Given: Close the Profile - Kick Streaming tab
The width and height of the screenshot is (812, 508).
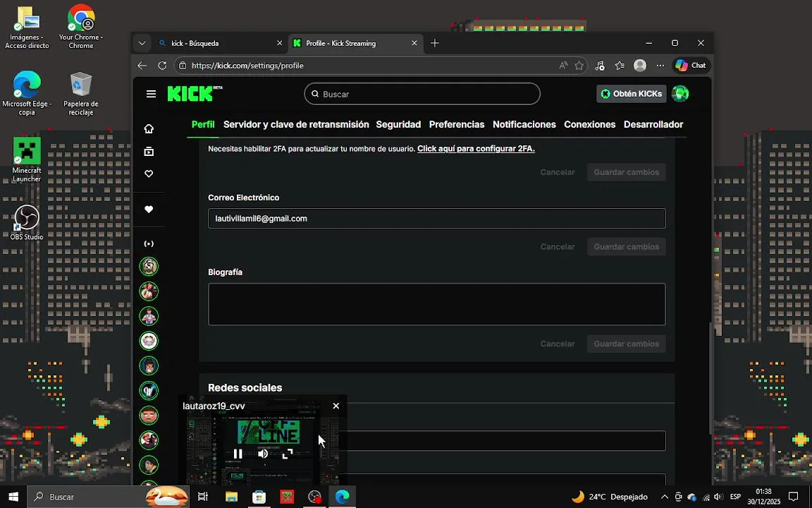Looking at the screenshot, I should pyautogui.click(x=414, y=43).
